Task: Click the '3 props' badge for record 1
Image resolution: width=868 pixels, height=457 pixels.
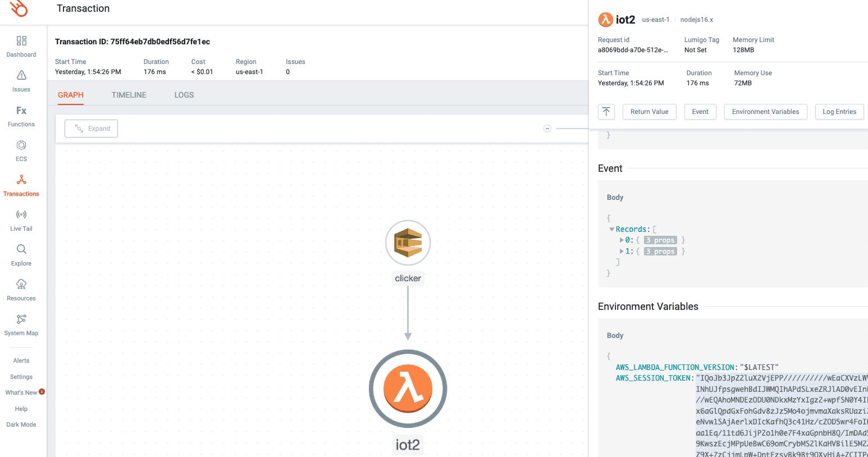Action: coord(660,252)
